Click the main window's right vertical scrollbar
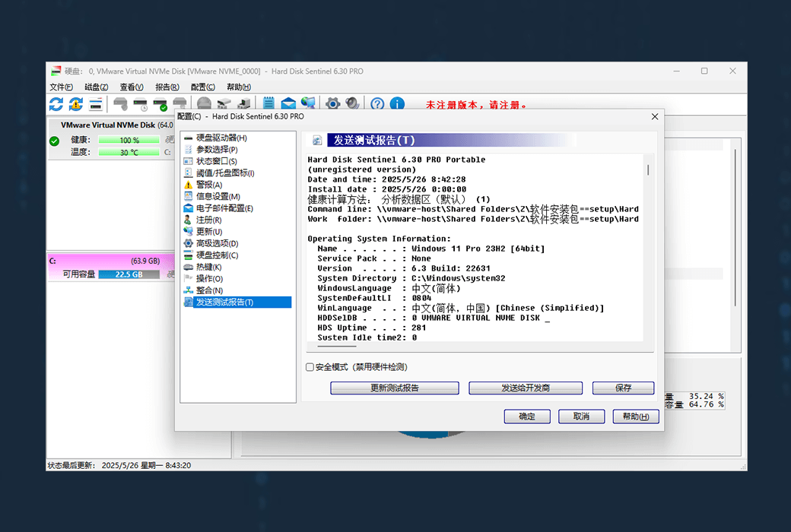Screen dimensions: 791x532 coord(735,227)
